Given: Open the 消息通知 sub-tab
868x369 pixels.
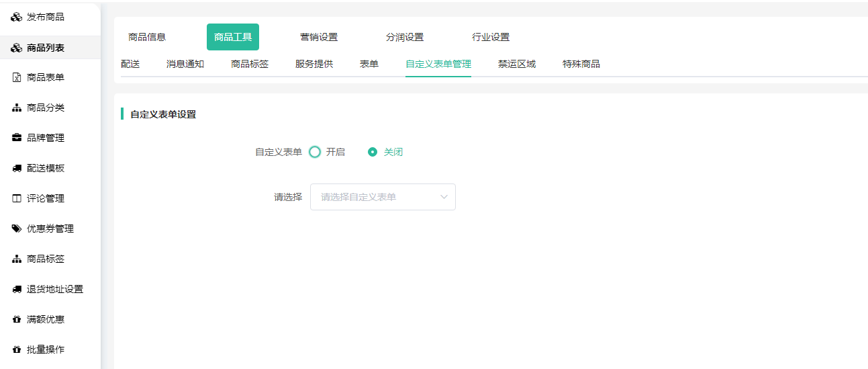Looking at the screenshot, I should pos(185,65).
